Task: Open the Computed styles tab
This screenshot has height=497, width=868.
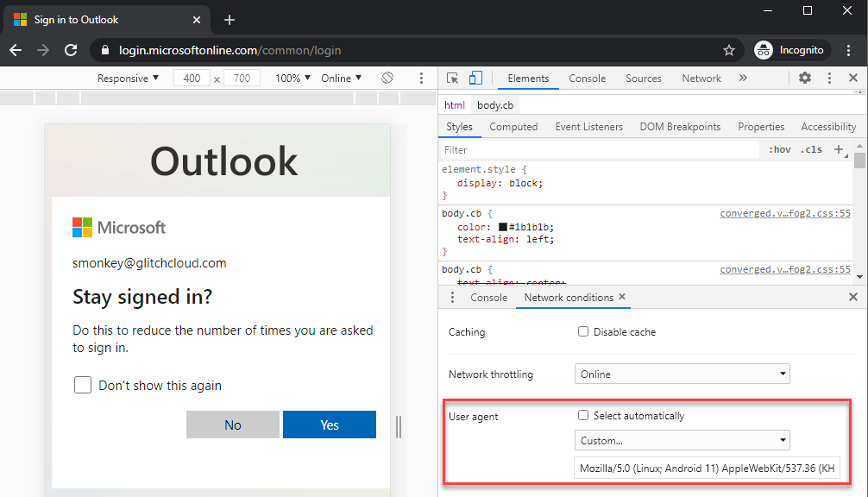Action: tap(513, 127)
